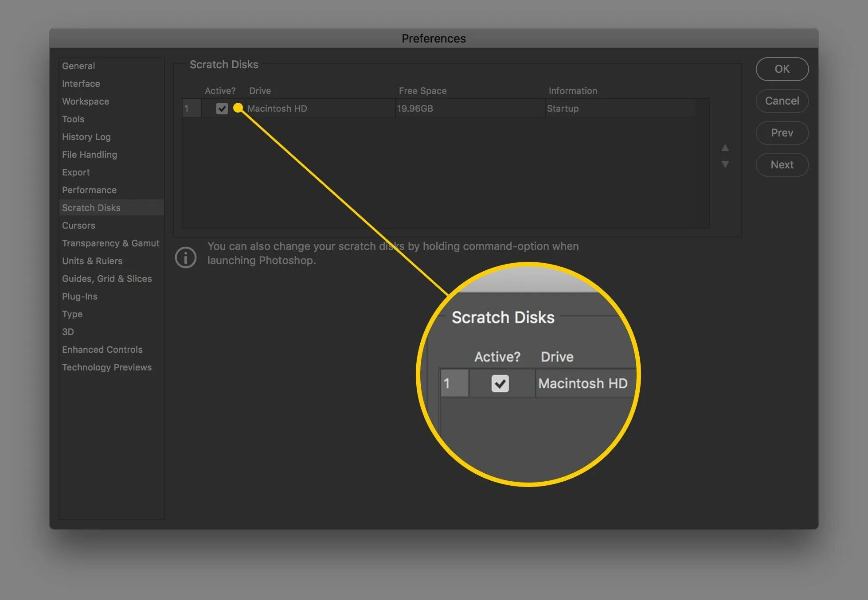
Task: Open the Performance preferences
Action: [89, 190]
